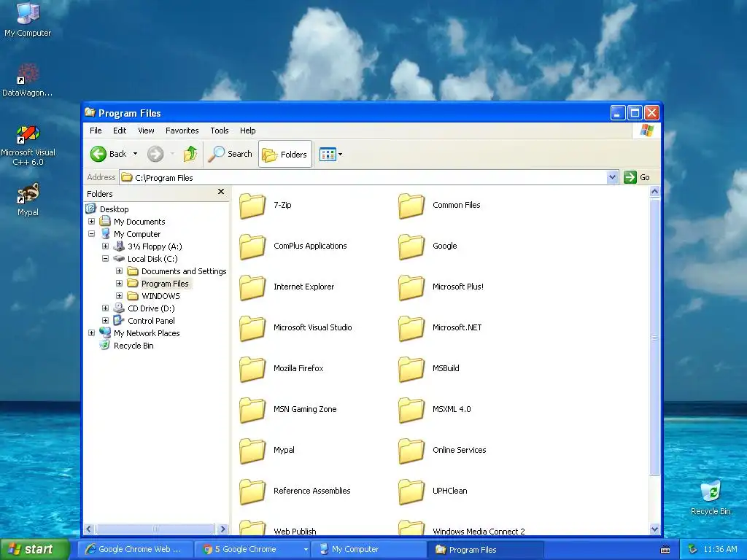Click the Search magnifier toolbar button
The width and height of the screenshot is (747, 560).
[x=230, y=154]
